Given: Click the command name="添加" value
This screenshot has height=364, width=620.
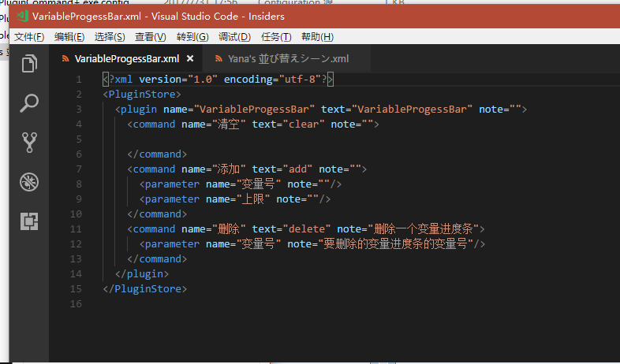Looking at the screenshot, I should point(229,169).
